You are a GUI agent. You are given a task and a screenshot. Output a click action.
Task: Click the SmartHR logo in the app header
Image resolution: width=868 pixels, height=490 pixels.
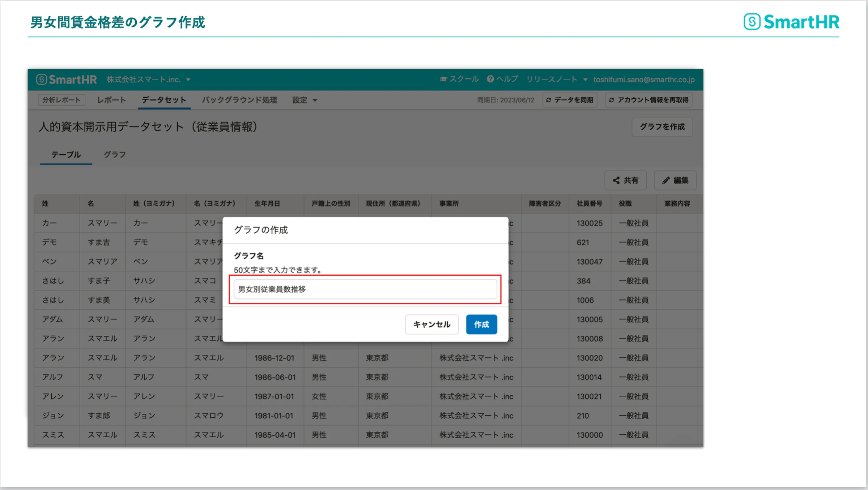coord(67,79)
